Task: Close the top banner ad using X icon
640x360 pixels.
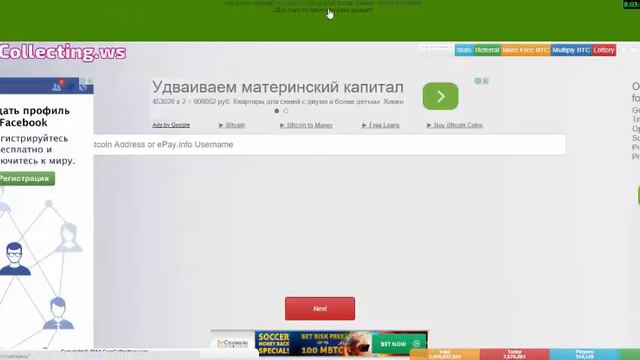Action: tap(486, 81)
